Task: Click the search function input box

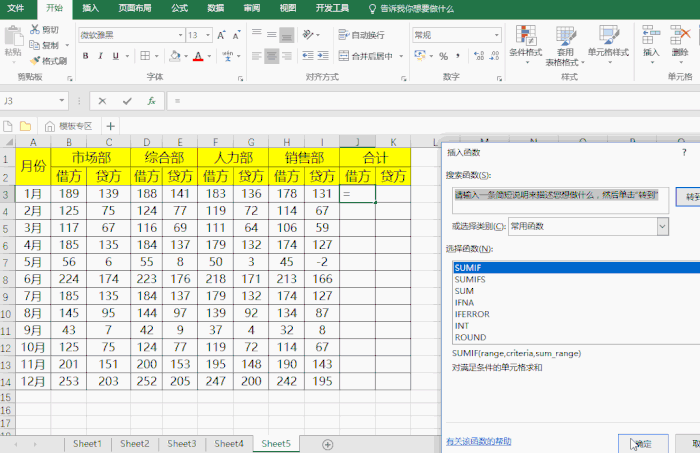Action: coord(560,200)
